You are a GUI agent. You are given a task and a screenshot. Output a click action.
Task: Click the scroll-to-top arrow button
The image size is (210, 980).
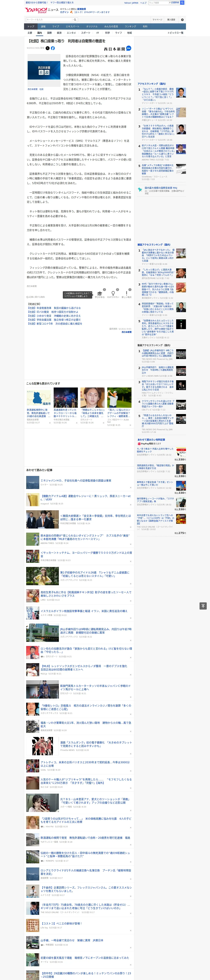(203, 606)
